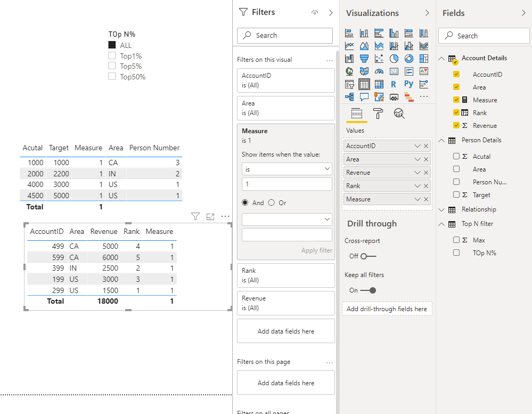This screenshot has height=414, width=532.
Task: Select the And radio button
Action: coord(245,202)
